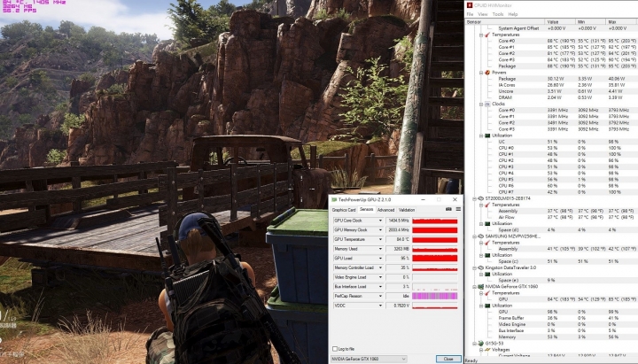The image size is (638, 364).
Task: Open the PerfCap Reason dropdown
Action: point(380,296)
